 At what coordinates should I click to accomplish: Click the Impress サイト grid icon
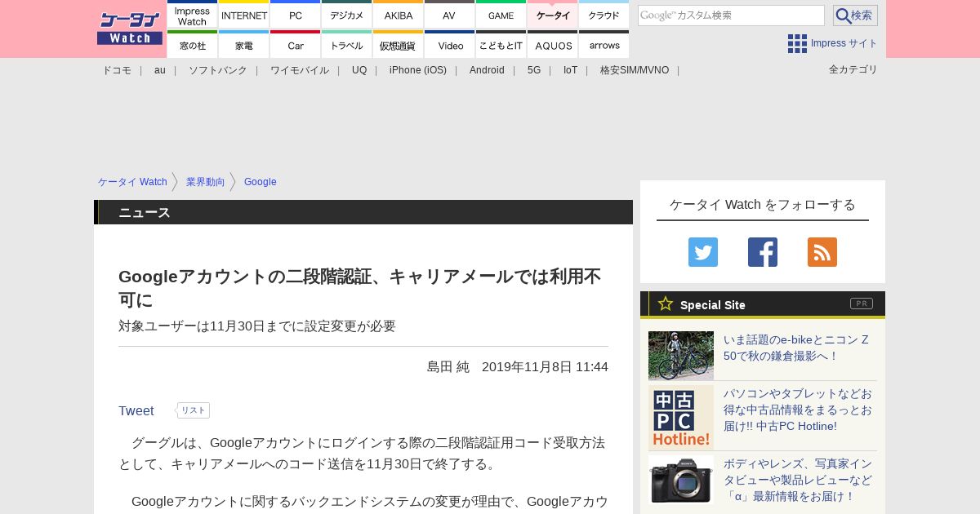797,43
